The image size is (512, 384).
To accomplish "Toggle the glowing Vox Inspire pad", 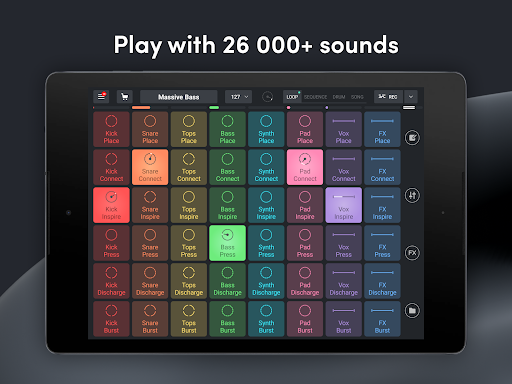I will (344, 205).
